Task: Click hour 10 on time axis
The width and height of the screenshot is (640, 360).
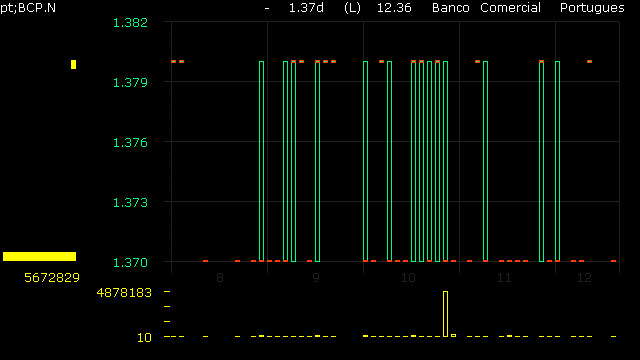Action: pyautogui.click(x=408, y=278)
